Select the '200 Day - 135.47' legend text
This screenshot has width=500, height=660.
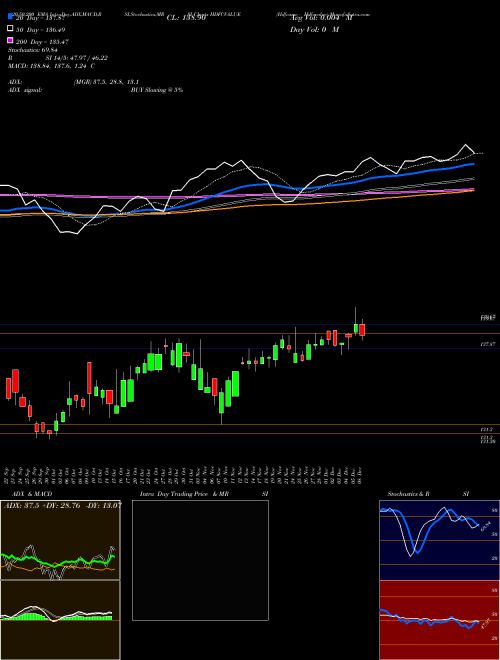(43, 42)
